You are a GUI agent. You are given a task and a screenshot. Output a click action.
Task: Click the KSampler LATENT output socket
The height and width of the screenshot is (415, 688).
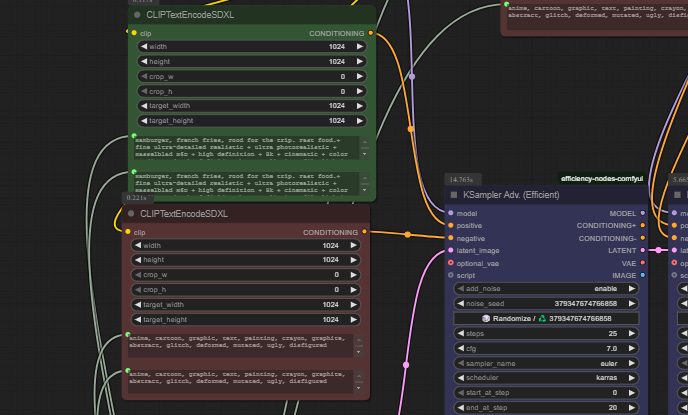643,250
